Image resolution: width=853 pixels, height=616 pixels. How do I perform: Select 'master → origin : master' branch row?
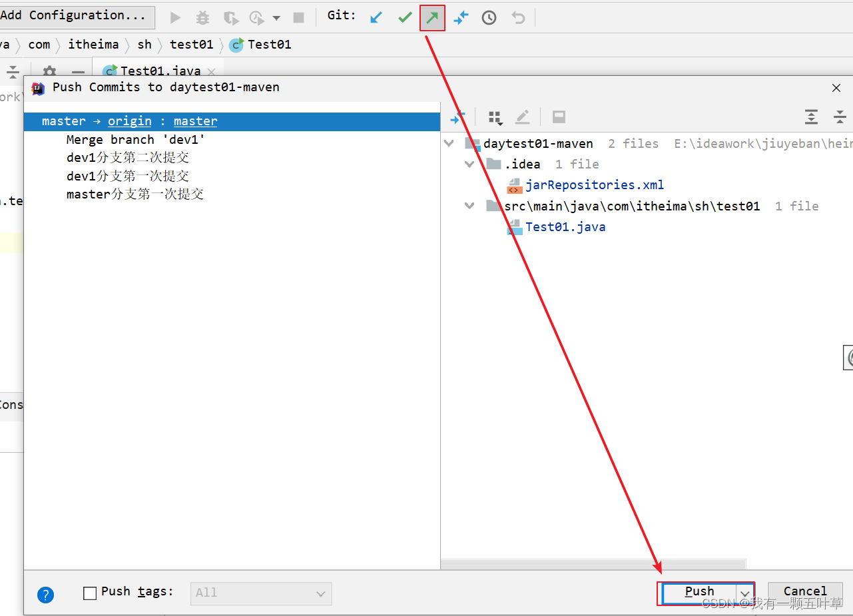click(232, 121)
